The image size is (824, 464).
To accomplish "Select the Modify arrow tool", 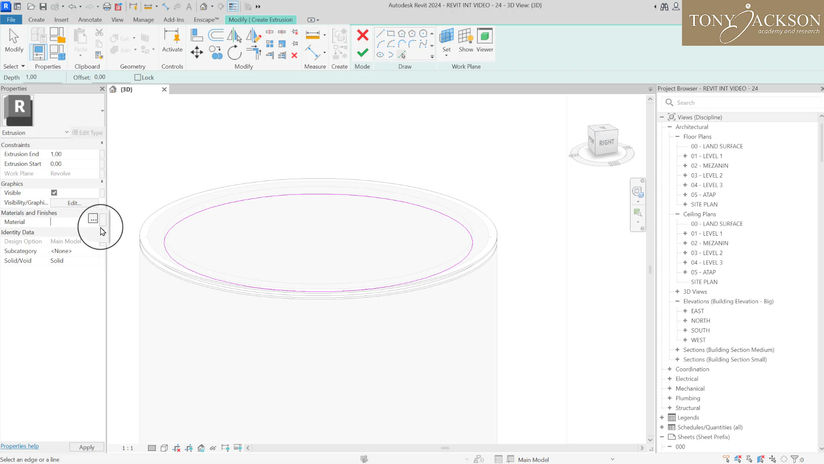I will 14,40.
